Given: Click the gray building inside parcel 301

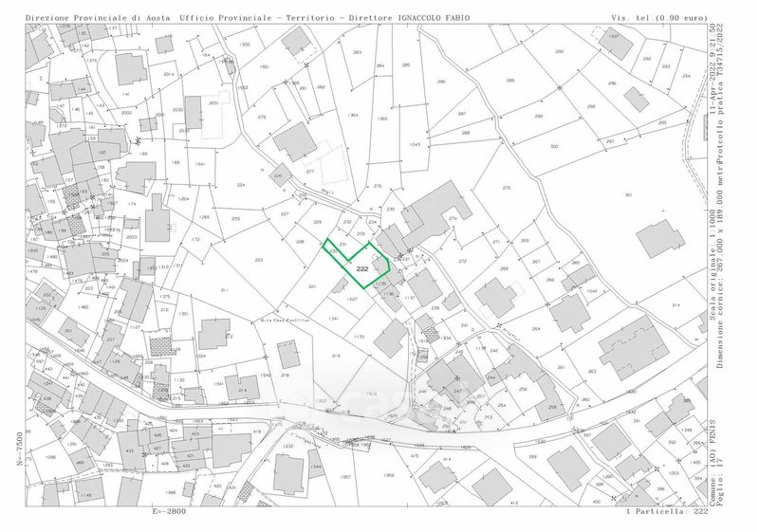Looking at the screenshot, I should tap(660, 239).
